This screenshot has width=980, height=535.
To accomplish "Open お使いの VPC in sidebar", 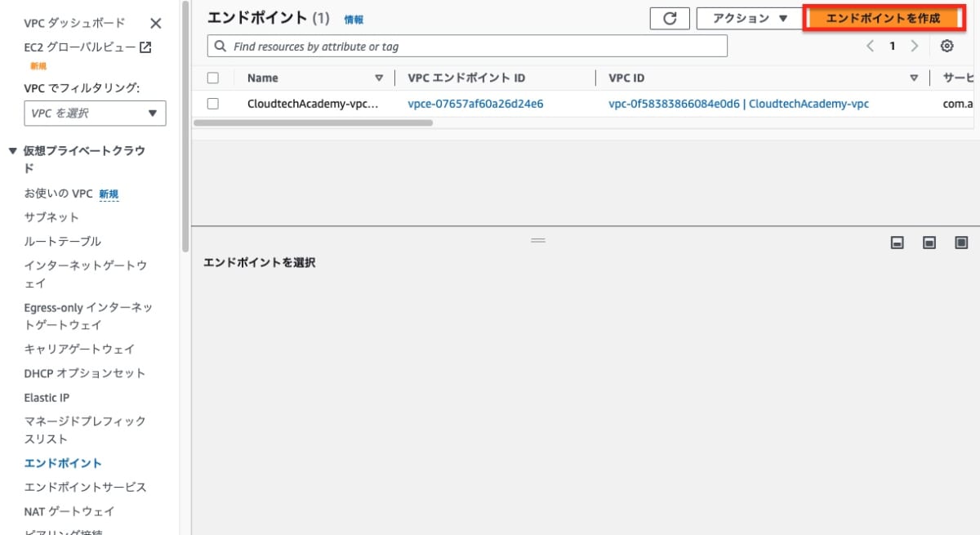I will (59, 194).
